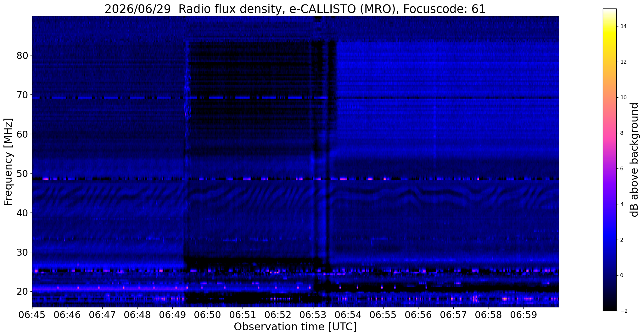
Task: Click the white top of the colorbar
Action: point(609,11)
